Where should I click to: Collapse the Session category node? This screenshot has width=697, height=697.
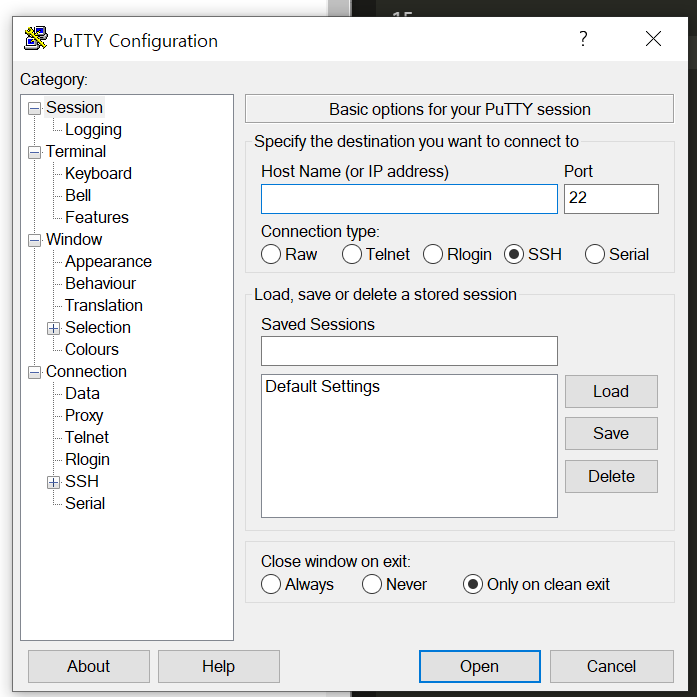point(35,108)
